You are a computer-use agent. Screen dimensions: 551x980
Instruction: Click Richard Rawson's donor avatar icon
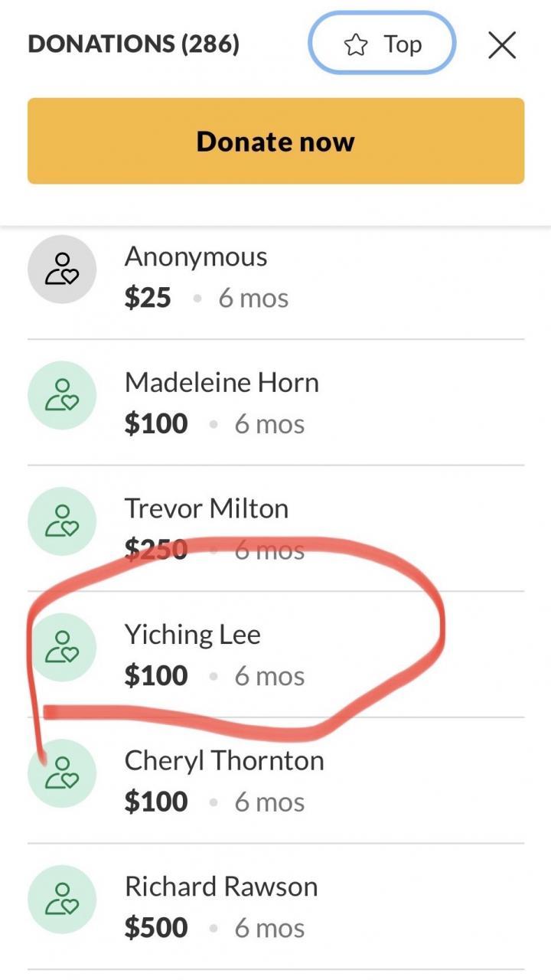pos(62,899)
